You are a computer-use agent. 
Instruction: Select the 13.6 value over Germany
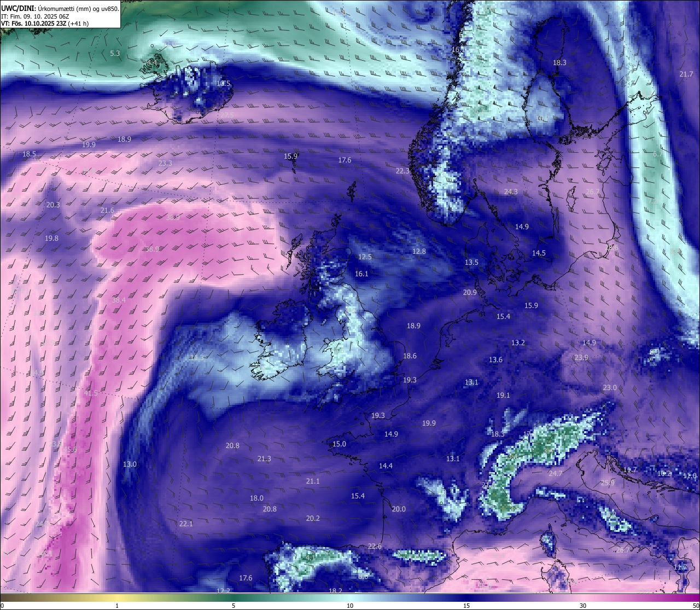click(x=495, y=359)
